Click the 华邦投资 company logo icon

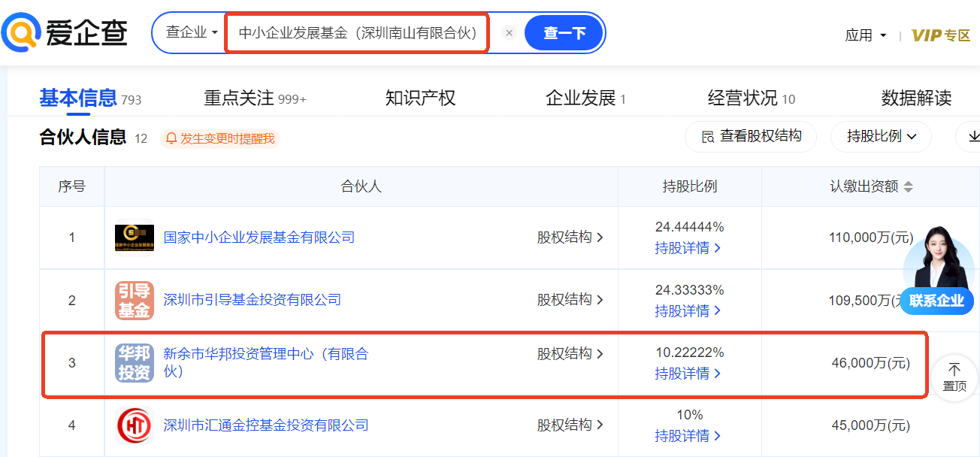[x=134, y=363]
